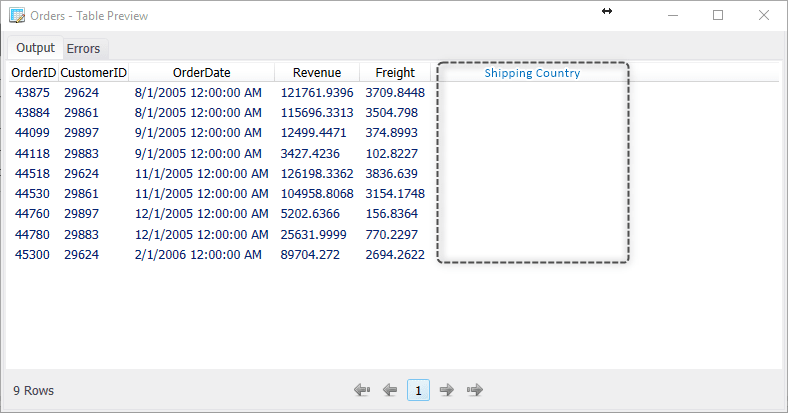Screen dimensions: 788x413
Task: Click Freight value 102.8227
Action: point(391,154)
